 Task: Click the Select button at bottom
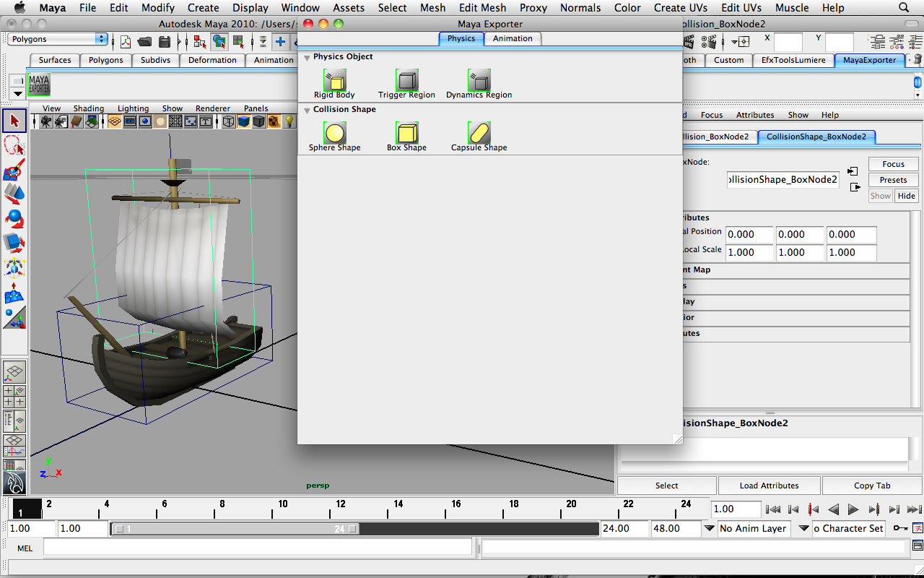(666, 486)
